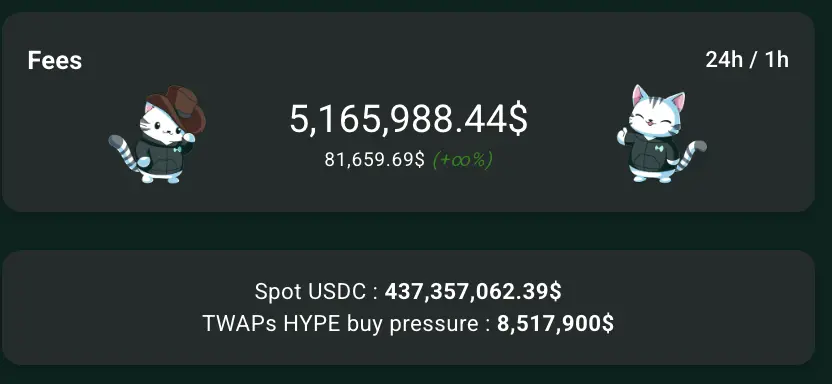Click the 5,165,988.44$ total fees value
The image size is (832, 384).
[408, 119]
